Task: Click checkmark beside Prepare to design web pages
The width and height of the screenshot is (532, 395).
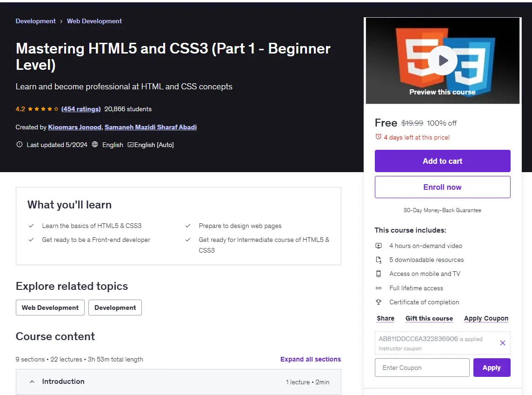Action: 188,226
